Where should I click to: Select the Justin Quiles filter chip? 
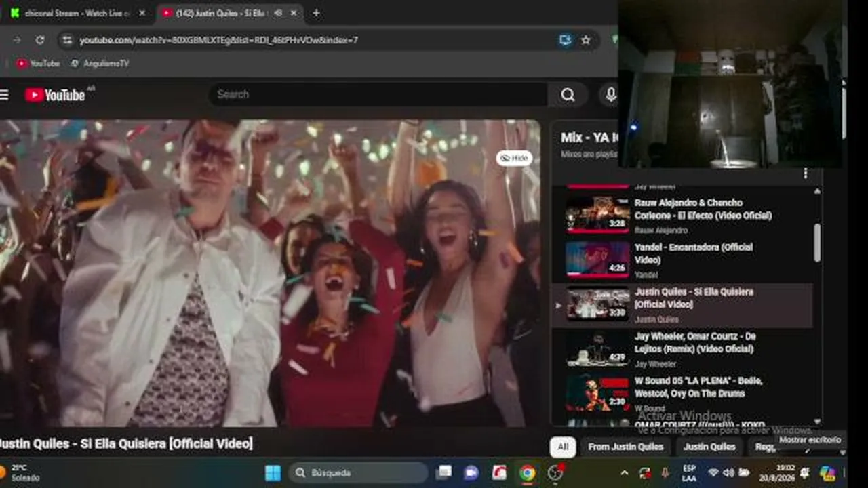tap(709, 447)
